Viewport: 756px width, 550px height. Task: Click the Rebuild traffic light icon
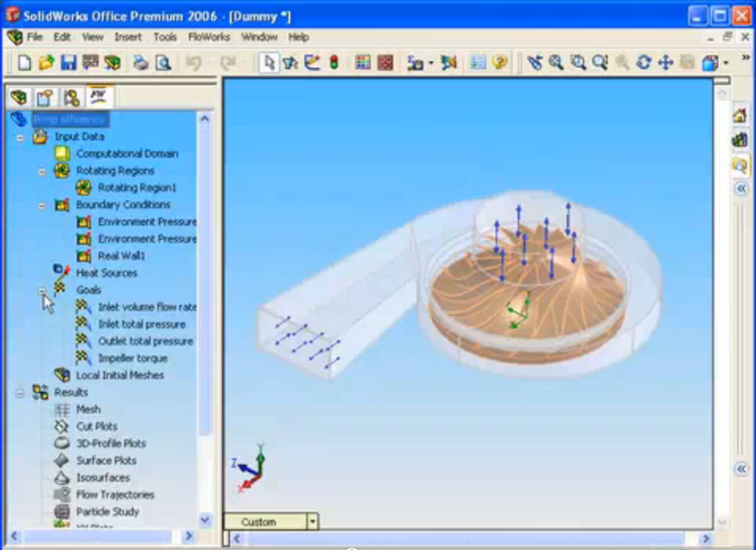[x=334, y=62]
